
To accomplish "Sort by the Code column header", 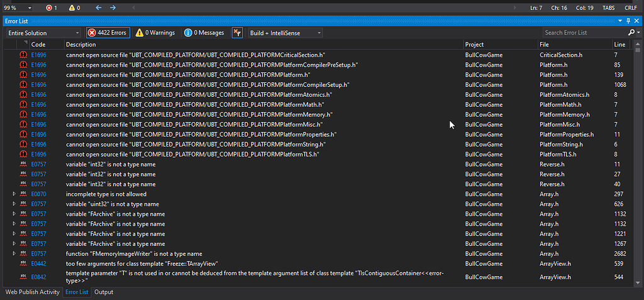I will (x=47, y=45).
